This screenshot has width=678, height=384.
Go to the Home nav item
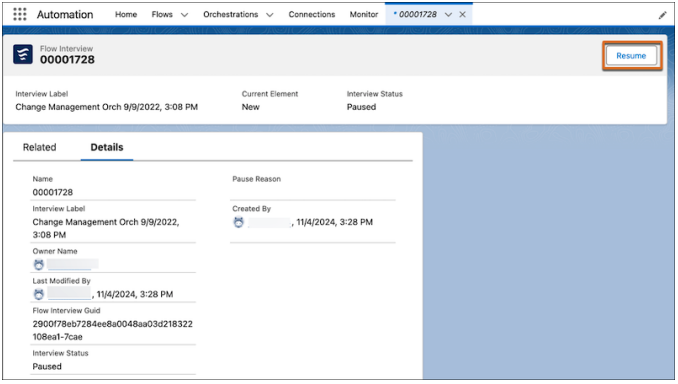pyautogui.click(x=126, y=14)
